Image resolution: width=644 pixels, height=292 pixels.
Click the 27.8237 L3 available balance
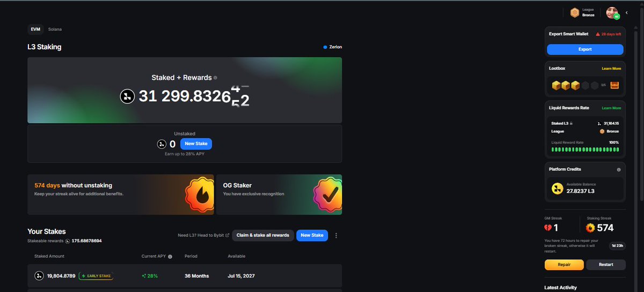pos(581,191)
